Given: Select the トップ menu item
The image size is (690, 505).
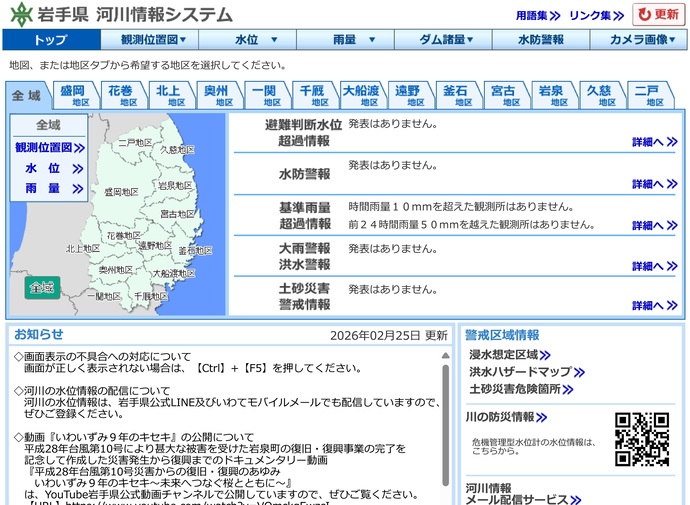Looking at the screenshot, I should 51,40.
